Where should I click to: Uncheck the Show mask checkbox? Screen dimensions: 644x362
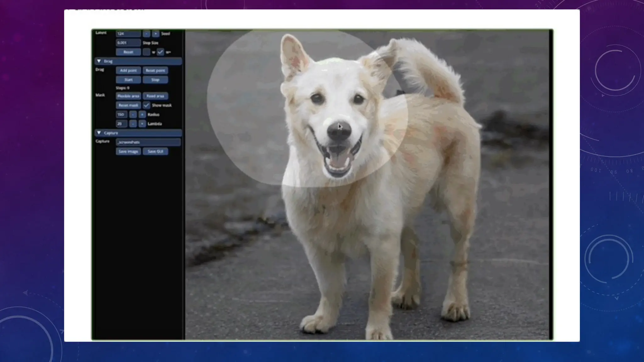pyautogui.click(x=147, y=105)
